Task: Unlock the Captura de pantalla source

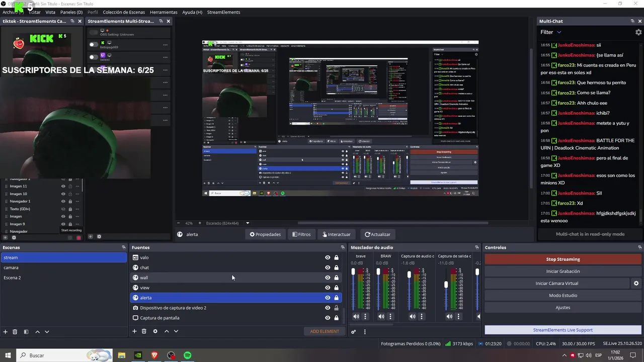Action: [x=336, y=318]
